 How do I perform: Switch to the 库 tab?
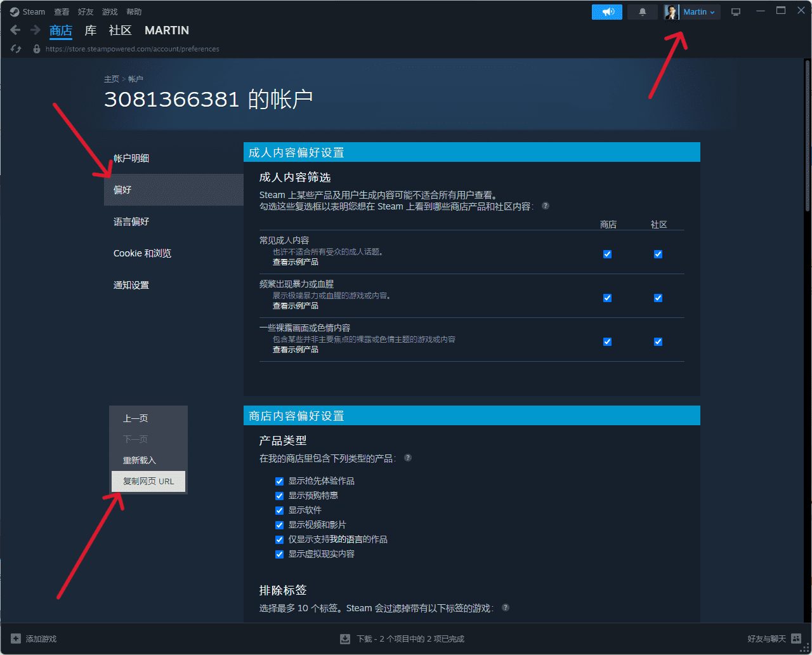[x=91, y=30]
